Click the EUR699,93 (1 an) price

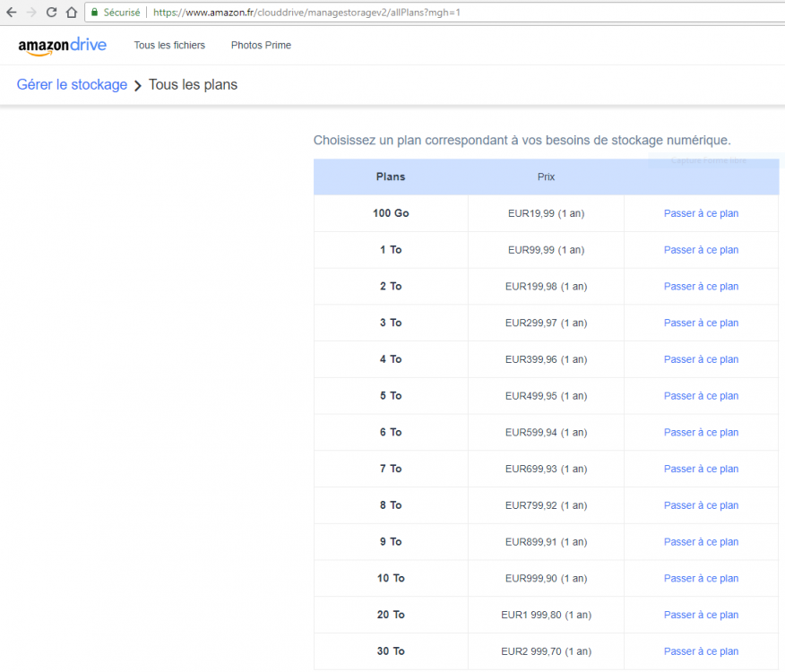click(547, 470)
